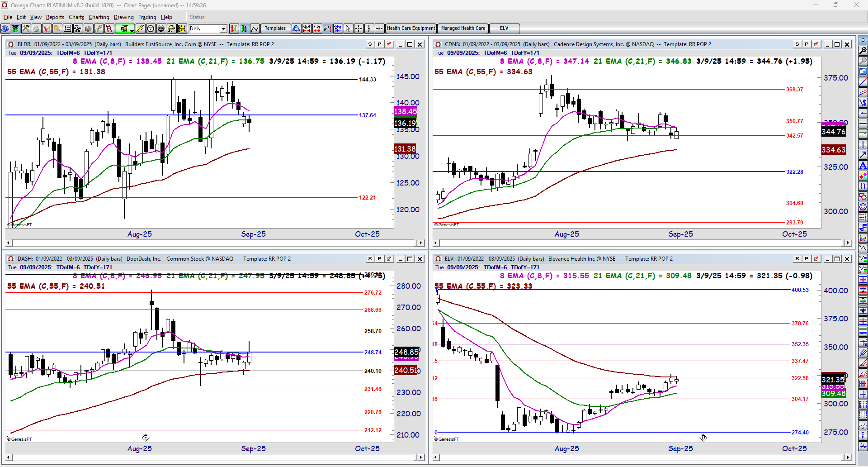
Task: Select the colored shapes drawing tool
Action: point(863,176)
